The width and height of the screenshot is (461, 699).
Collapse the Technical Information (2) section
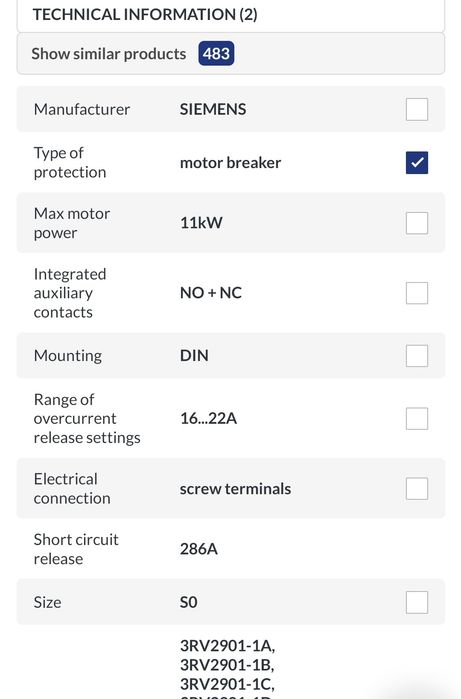pyautogui.click(x=230, y=15)
